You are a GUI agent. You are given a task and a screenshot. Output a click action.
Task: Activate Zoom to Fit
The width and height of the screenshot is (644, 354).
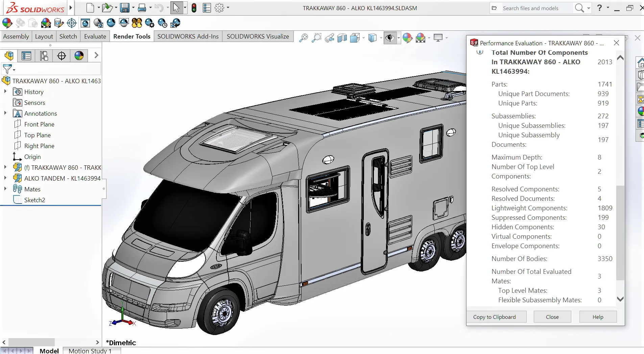tap(304, 38)
